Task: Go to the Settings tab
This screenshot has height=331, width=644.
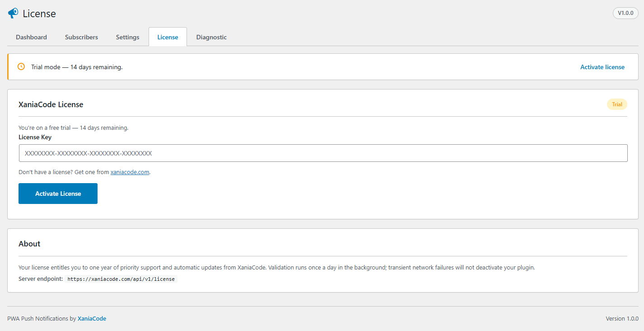Action: (127, 37)
